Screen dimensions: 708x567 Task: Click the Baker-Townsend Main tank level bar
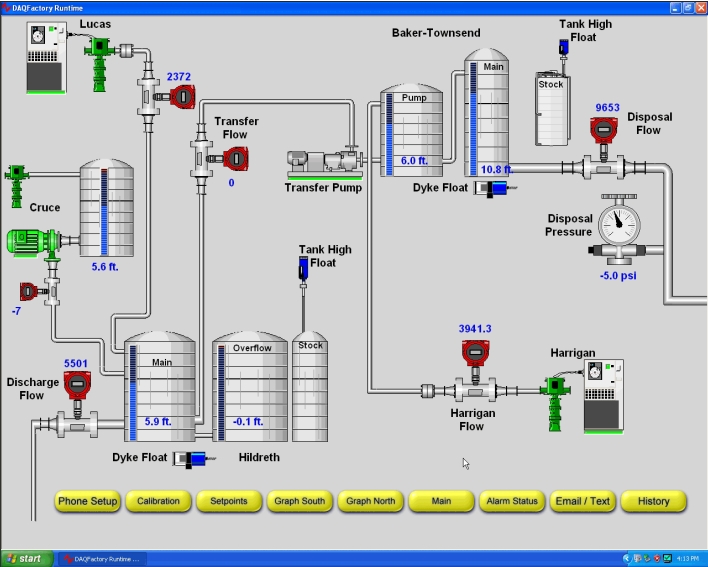coord(473,119)
